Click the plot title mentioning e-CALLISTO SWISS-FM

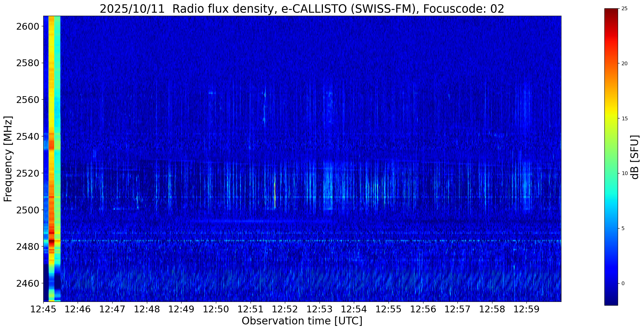click(x=302, y=9)
